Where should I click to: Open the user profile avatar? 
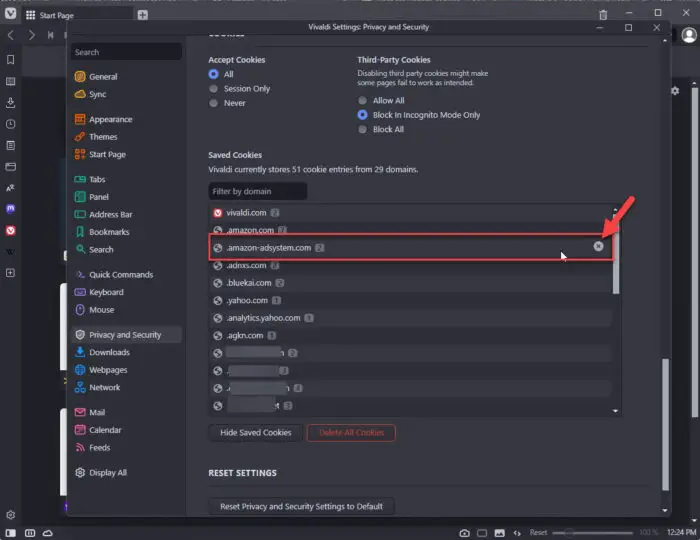[689, 35]
